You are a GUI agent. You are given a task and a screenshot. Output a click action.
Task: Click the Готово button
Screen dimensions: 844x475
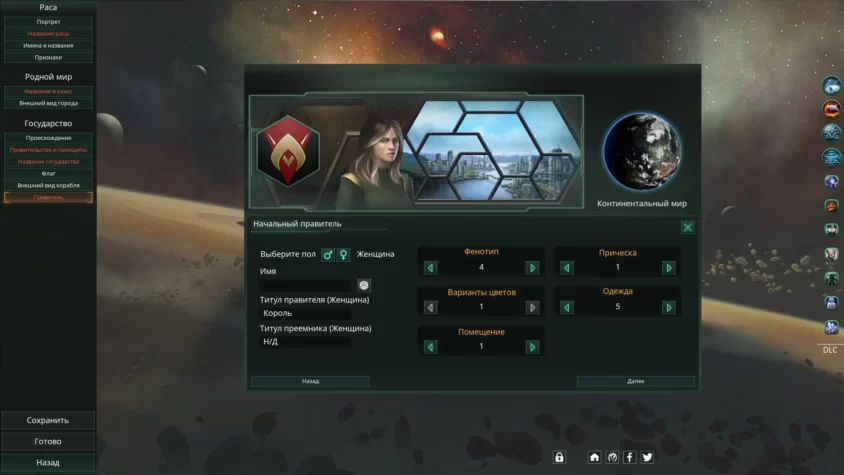click(x=48, y=441)
